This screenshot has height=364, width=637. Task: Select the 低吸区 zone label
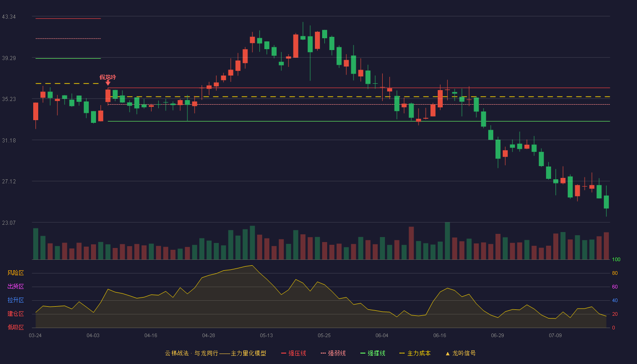tap(15, 327)
